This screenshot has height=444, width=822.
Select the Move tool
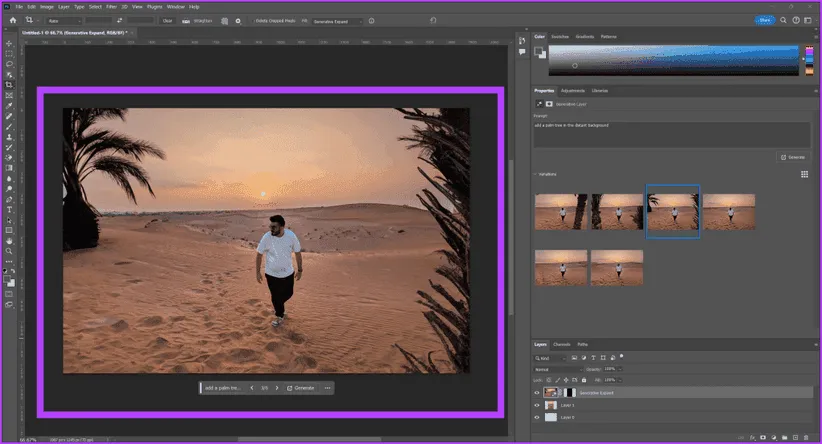coord(8,43)
